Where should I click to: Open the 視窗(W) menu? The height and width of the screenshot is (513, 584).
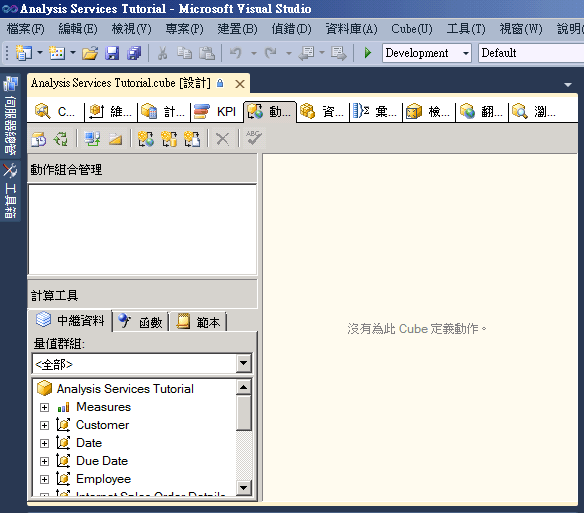point(521,29)
